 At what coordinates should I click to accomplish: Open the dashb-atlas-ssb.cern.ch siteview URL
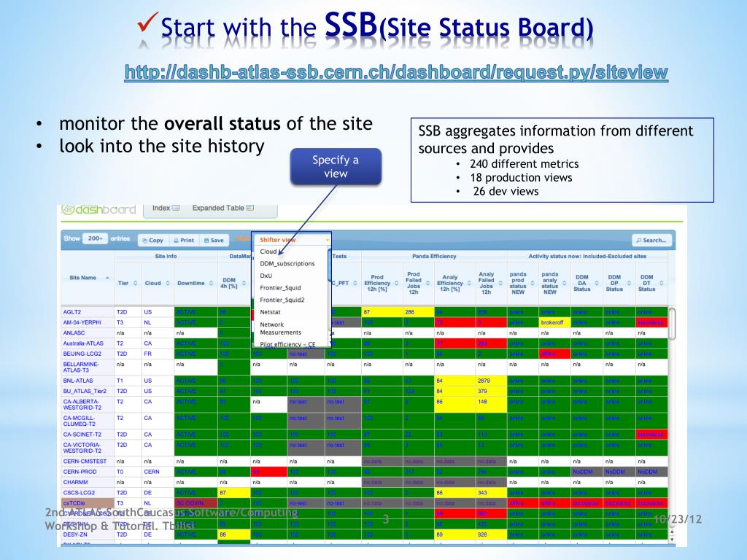396,72
